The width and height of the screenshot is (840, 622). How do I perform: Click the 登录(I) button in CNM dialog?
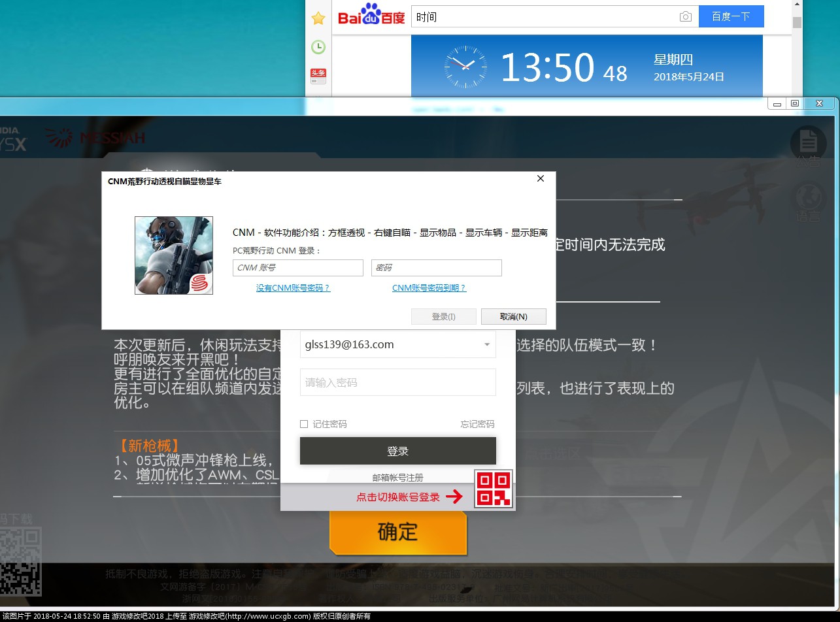point(444,317)
